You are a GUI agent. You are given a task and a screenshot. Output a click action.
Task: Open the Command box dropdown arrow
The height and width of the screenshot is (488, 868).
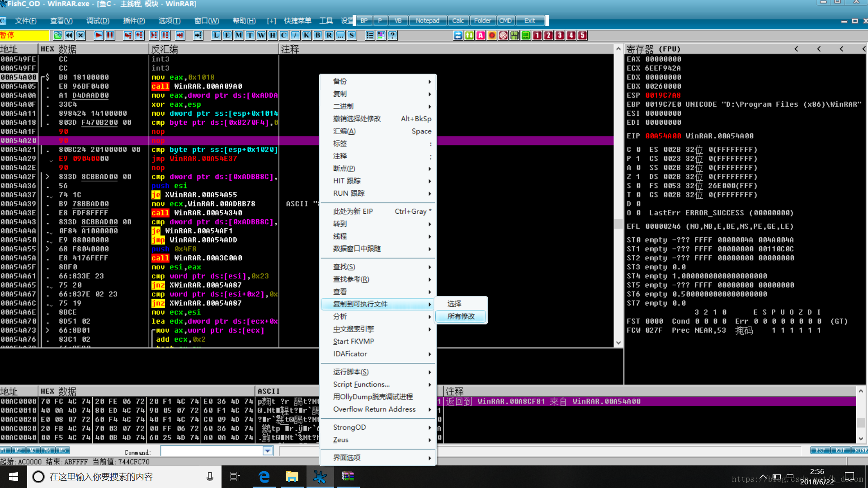pos(268,450)
